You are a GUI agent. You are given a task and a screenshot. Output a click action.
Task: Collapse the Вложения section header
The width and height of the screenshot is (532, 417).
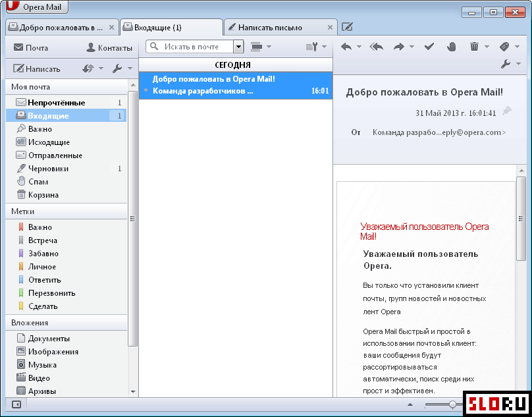(66, 323)
